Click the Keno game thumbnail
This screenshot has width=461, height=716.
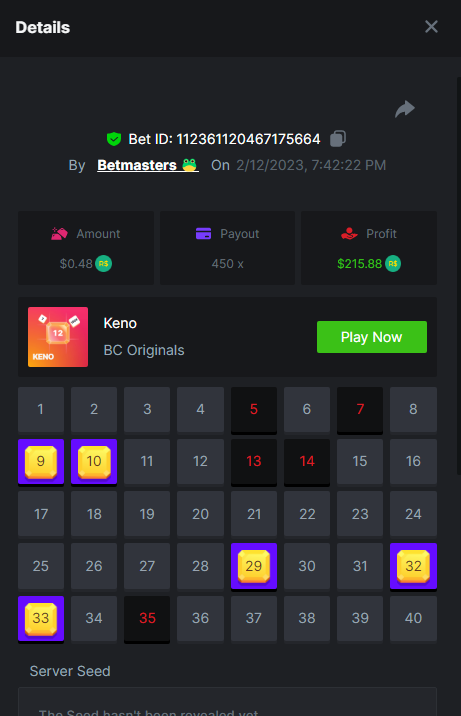(58, 337)
